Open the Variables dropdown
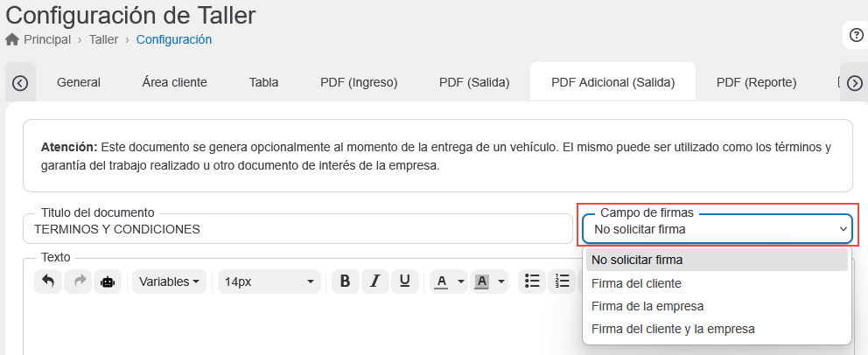The image size is (868, 355). [170, 282]
